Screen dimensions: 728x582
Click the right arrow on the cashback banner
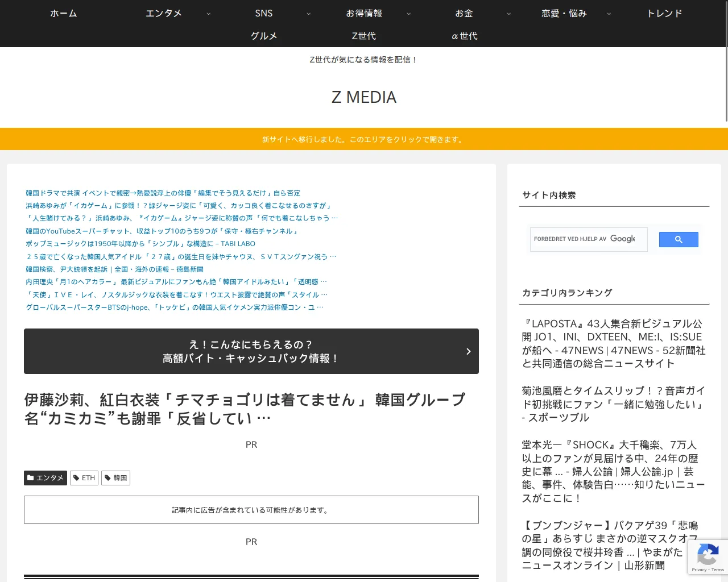pyautogui.click(x=469, y=351)
